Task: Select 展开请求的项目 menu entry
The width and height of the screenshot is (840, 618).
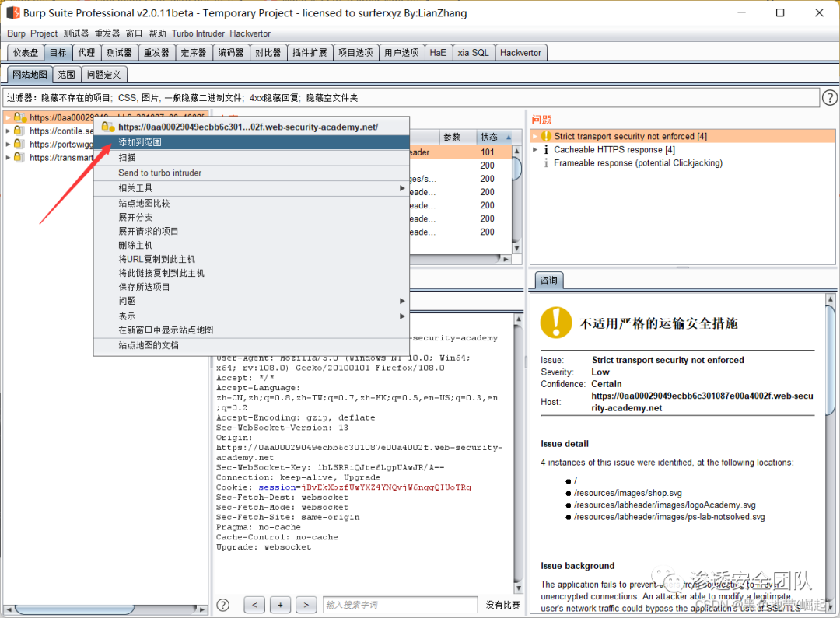Action: [x=251, y=232]
